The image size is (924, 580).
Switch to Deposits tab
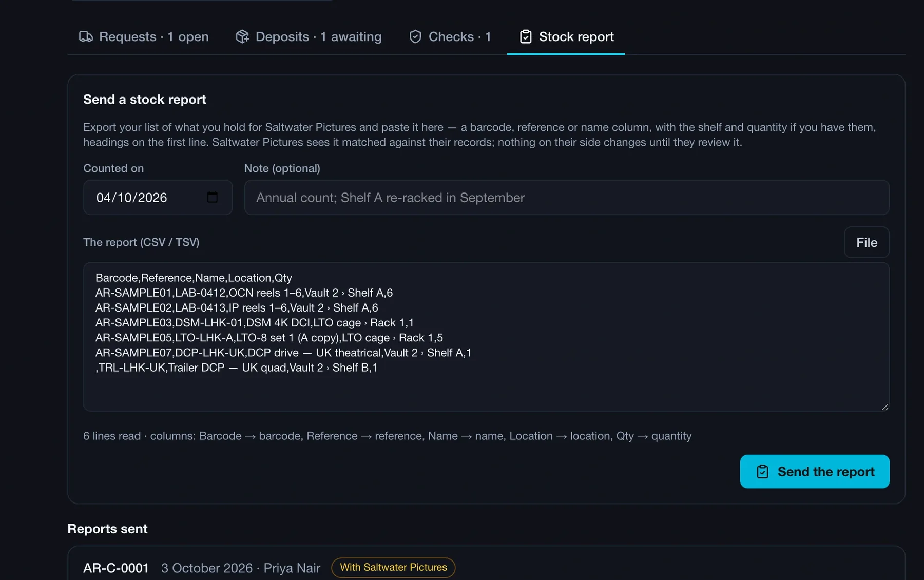pyautogui.click(x=309, y=36)
